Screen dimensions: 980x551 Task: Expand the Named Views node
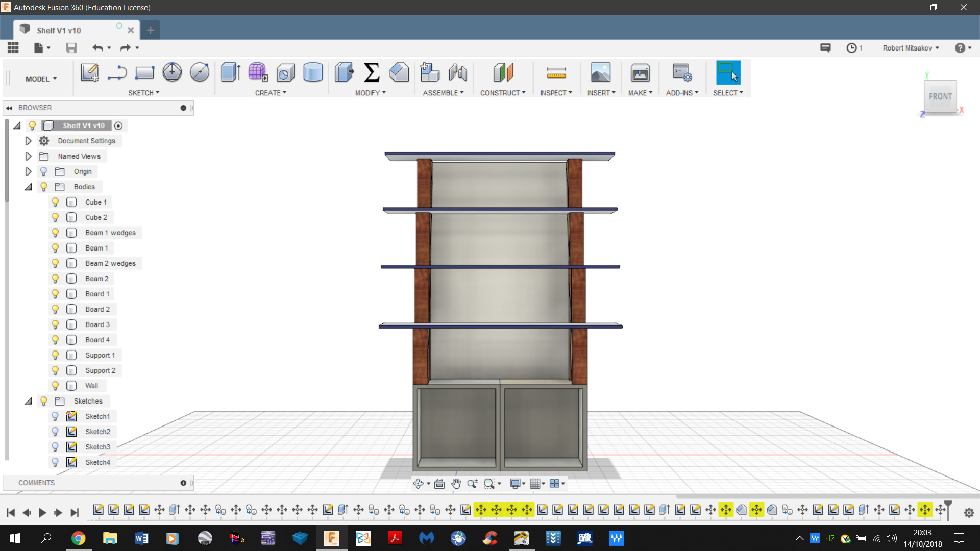coord(29,156)
